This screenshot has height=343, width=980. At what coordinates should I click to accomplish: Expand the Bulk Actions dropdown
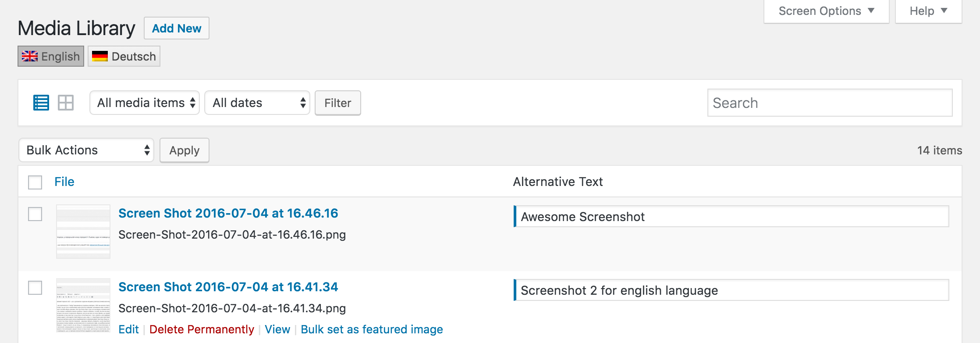click(86, 150)
